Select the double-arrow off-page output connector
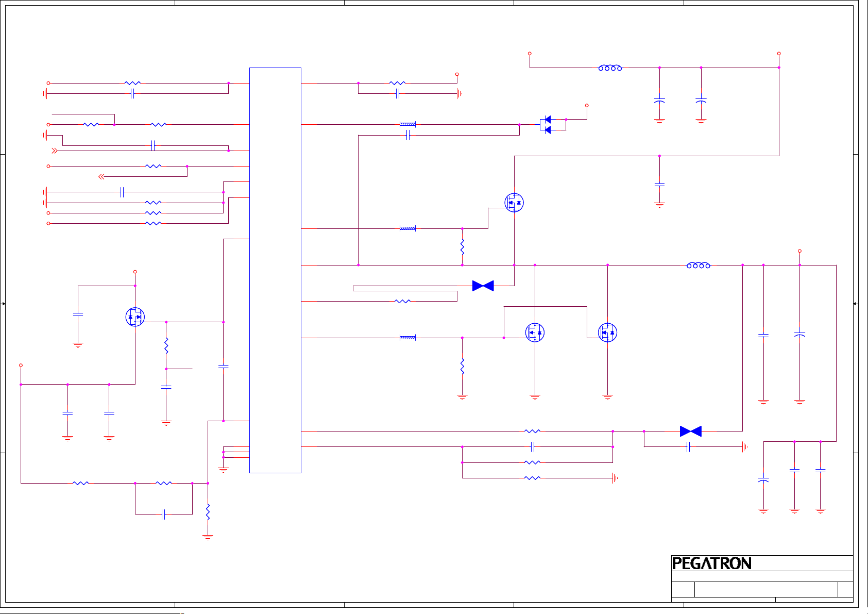 [x=101, y=176]
